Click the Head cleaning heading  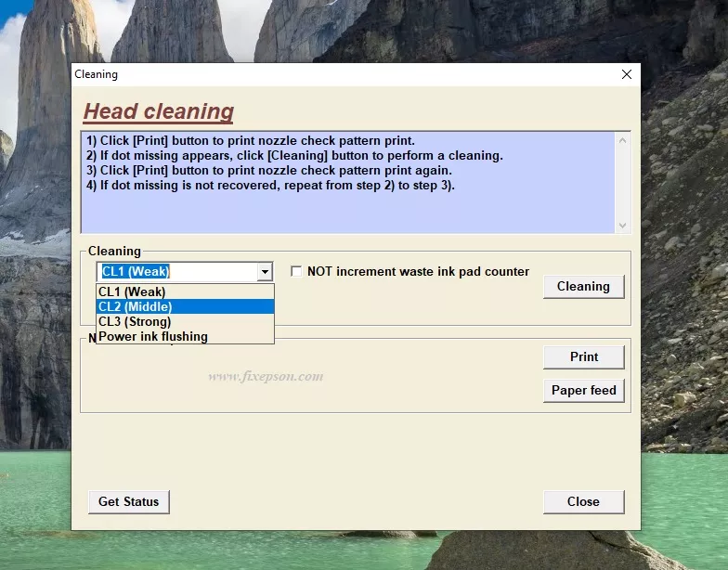click(x=159, y=111)
